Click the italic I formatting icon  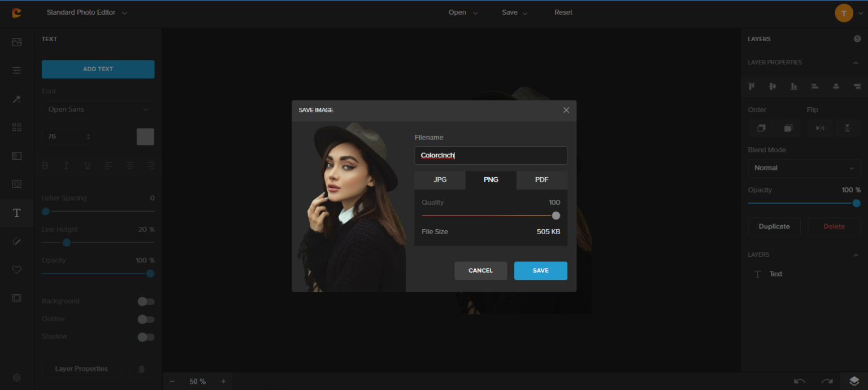66,165
